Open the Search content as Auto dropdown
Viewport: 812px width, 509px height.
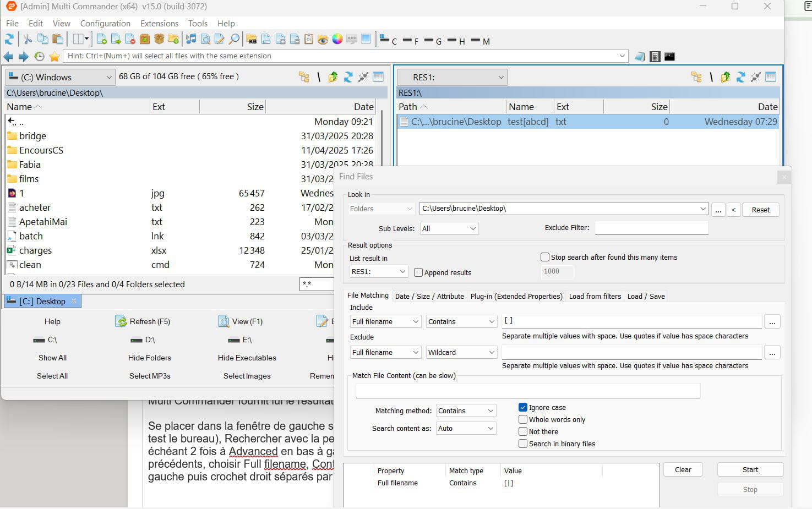[x=466, y=428]
